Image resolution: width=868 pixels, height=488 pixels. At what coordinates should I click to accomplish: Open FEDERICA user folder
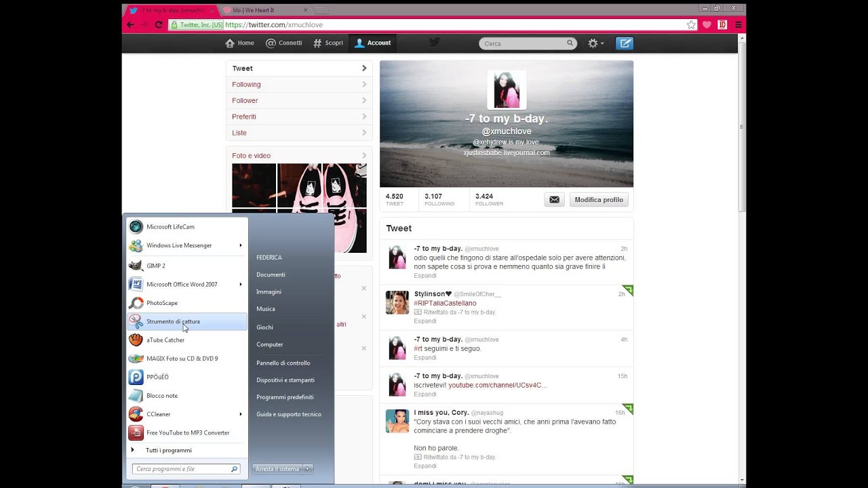[x=269, y=258]
